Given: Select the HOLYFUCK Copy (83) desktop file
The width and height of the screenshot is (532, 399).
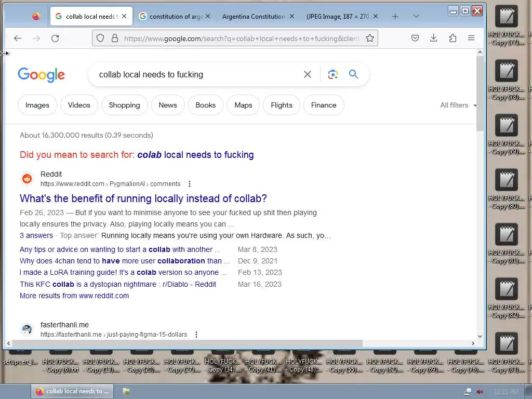Looking at the screenshot, I should 506,353.
